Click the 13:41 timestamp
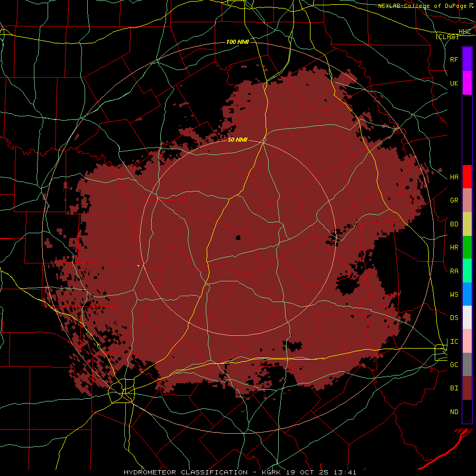 [346, 472]
